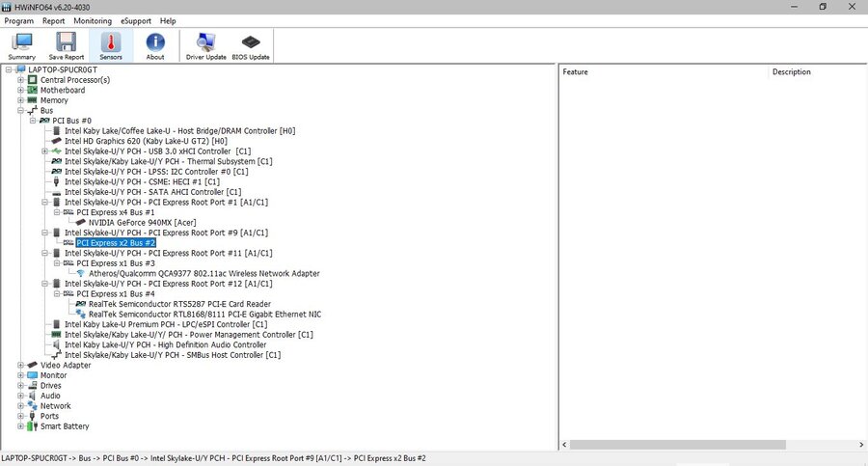The width and height of the screenshot is (868, 466).
Task: Expand the Network node
Action: pyautogui.click(x=20, y=405)
